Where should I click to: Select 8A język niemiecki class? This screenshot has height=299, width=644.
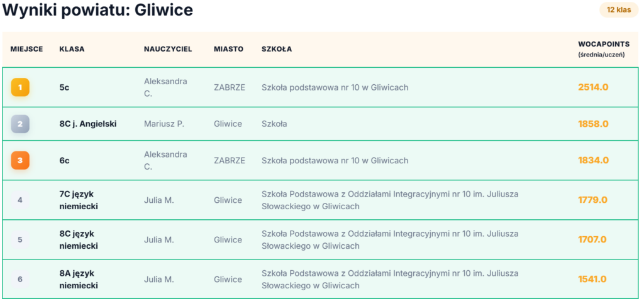click(x=79, y=279)
